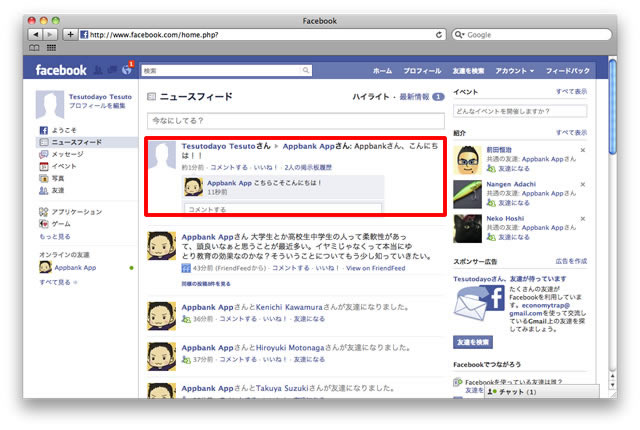Click FriendFeed icon beside 43分前
640x430 pixels.
[x=186, y=268]
